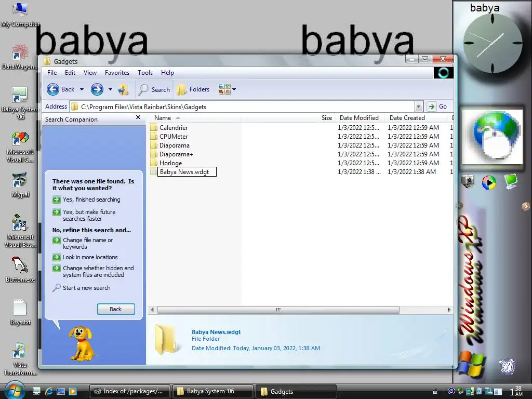Viewport: 532px width, 399px height.
Task: Open Bsys.txt desktop file
Action: point(20,312)
